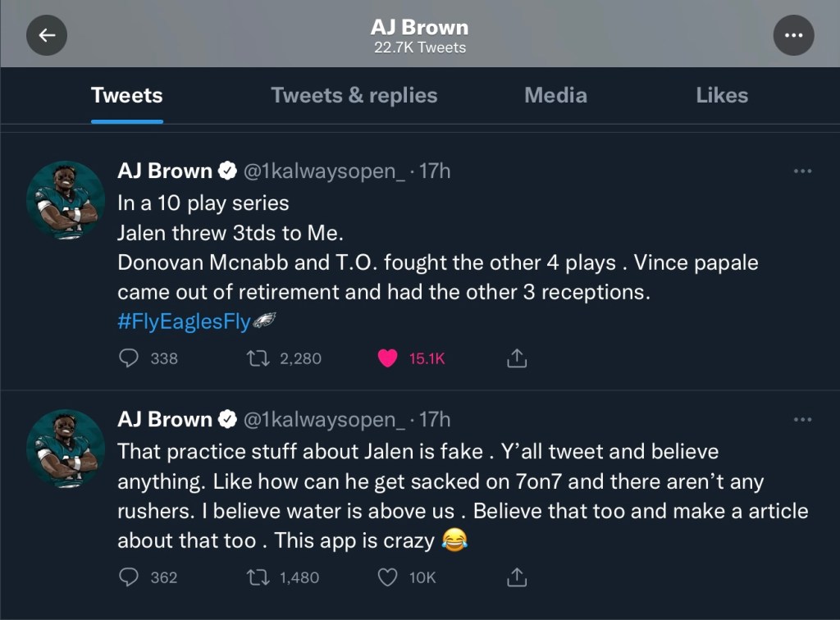Open the Likes tab

721,95
